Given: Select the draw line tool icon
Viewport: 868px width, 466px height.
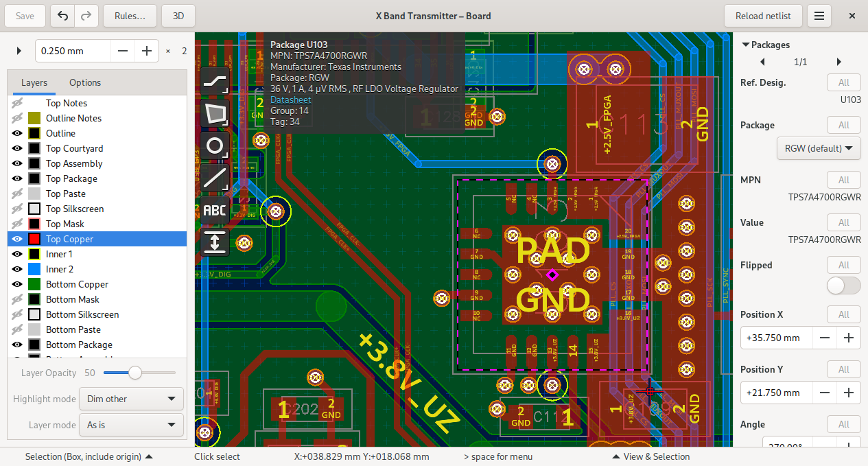Looking at the screenshot, I should [x=215, y=178].
